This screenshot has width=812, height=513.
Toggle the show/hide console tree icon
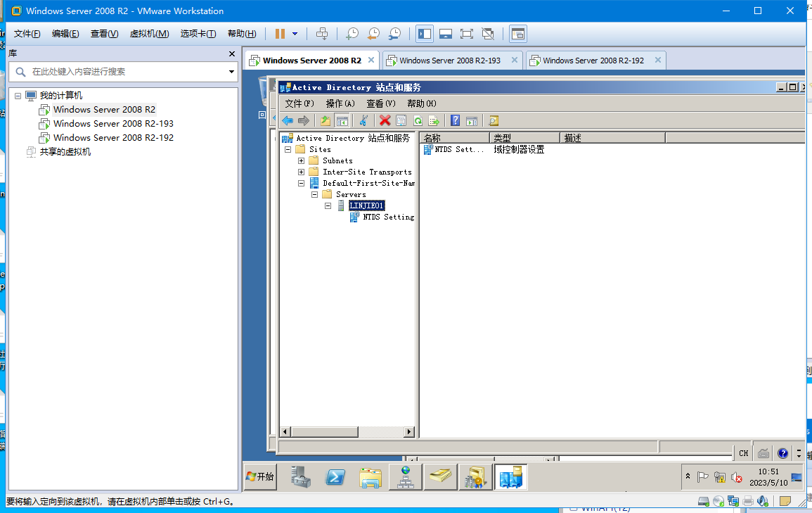pyautogui.click(x=342, y=121)
